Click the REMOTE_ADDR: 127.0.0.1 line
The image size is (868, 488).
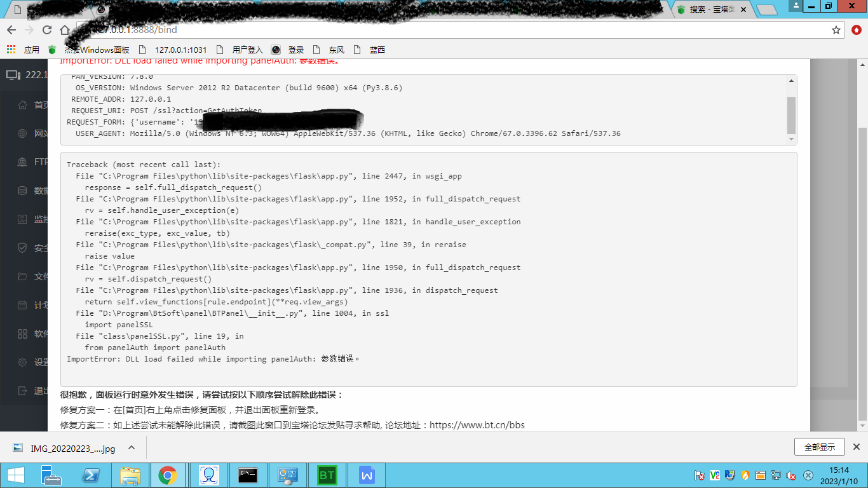(x=121, y=99)
